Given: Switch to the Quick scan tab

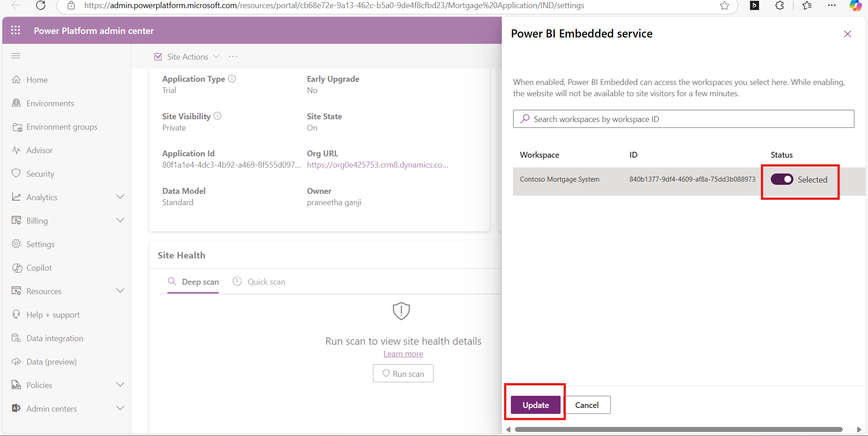Looking at the screenshot, I should click(x=259, y=282).
